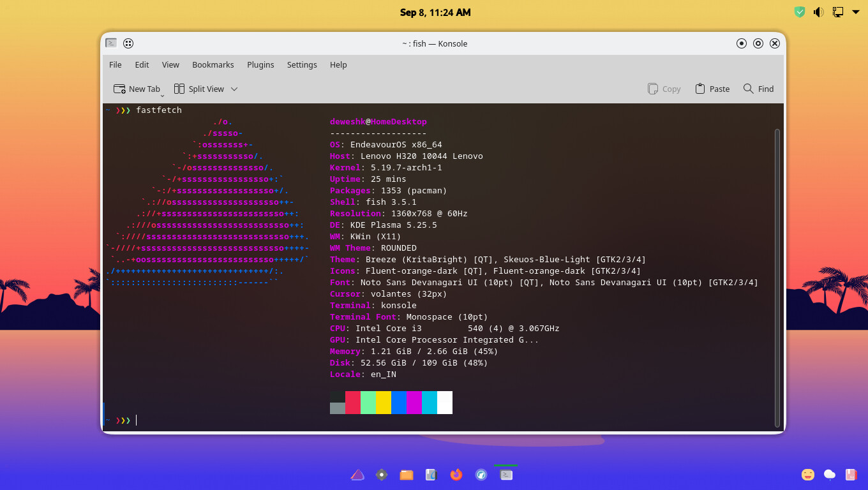Click the green shield tray icon

pyautogui.click(x=800, y=12)
